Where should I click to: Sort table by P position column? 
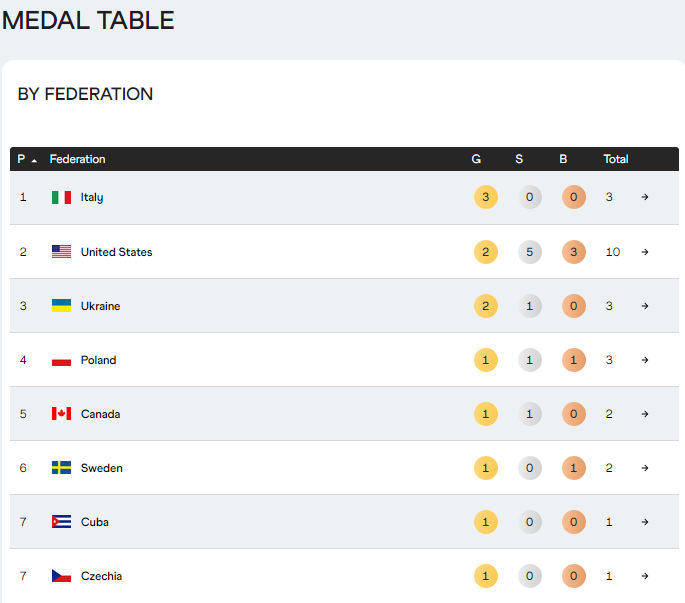click(x=26, y=159)
